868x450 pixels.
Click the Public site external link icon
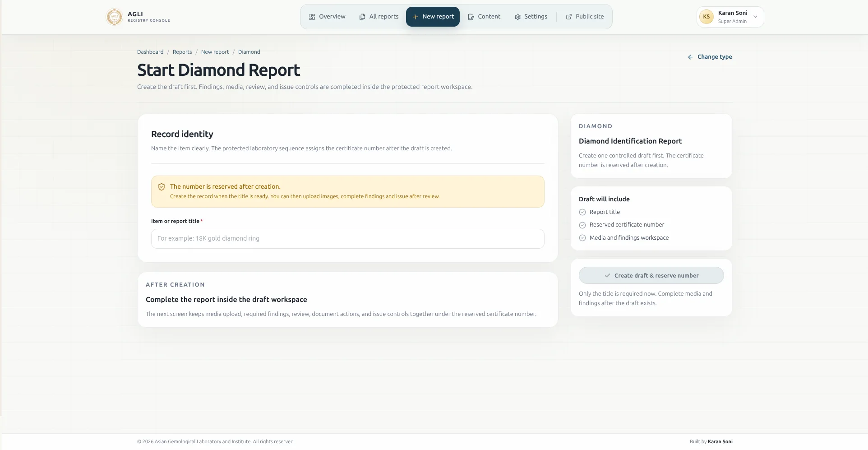coord(569,17)
